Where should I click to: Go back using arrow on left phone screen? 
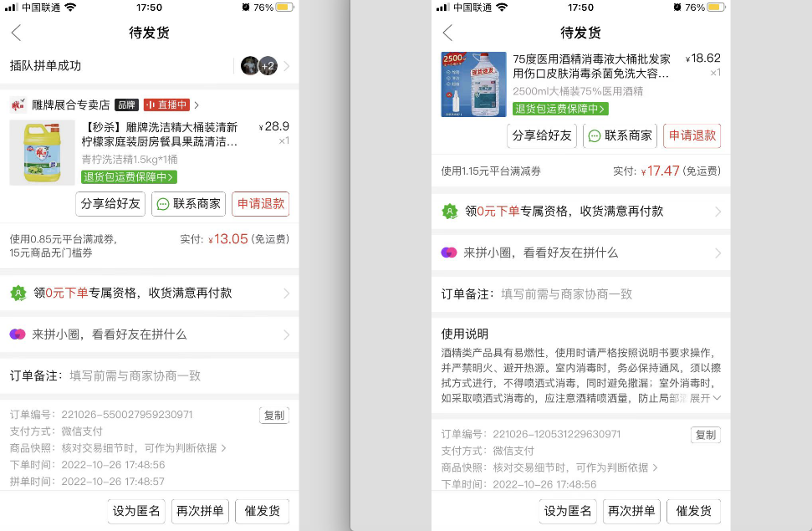pos(16,33)
